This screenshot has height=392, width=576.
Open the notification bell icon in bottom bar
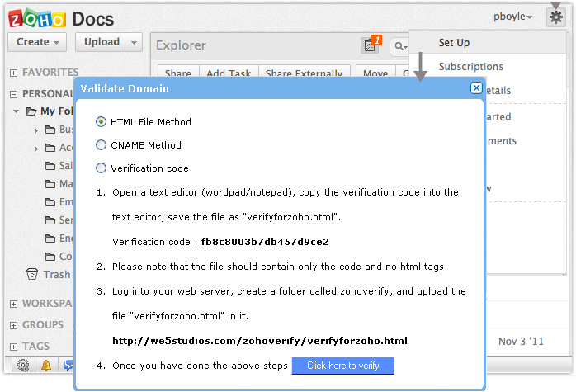46,366
